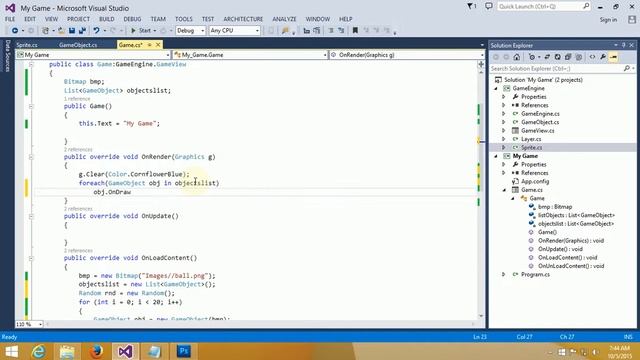Screen dimensions: 640x360
Task: Select OnUpdate() : void member
Action: (x=560, y=249)
